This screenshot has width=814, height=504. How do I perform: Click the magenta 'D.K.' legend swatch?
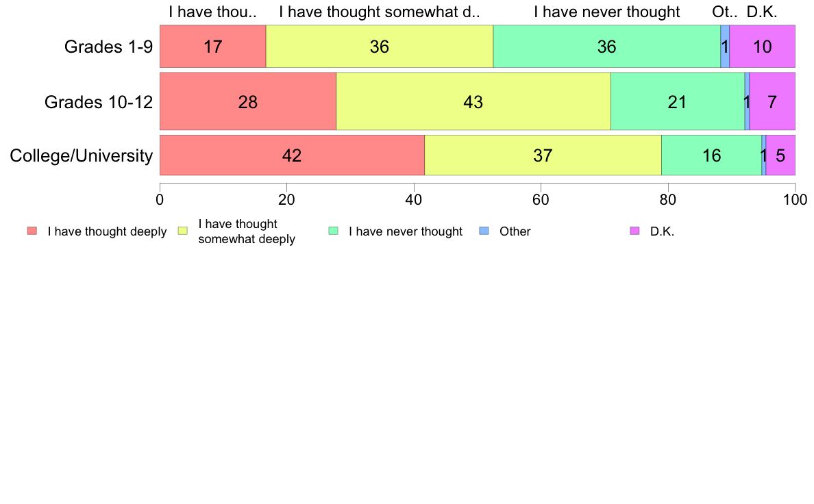(x=634, y=231)
